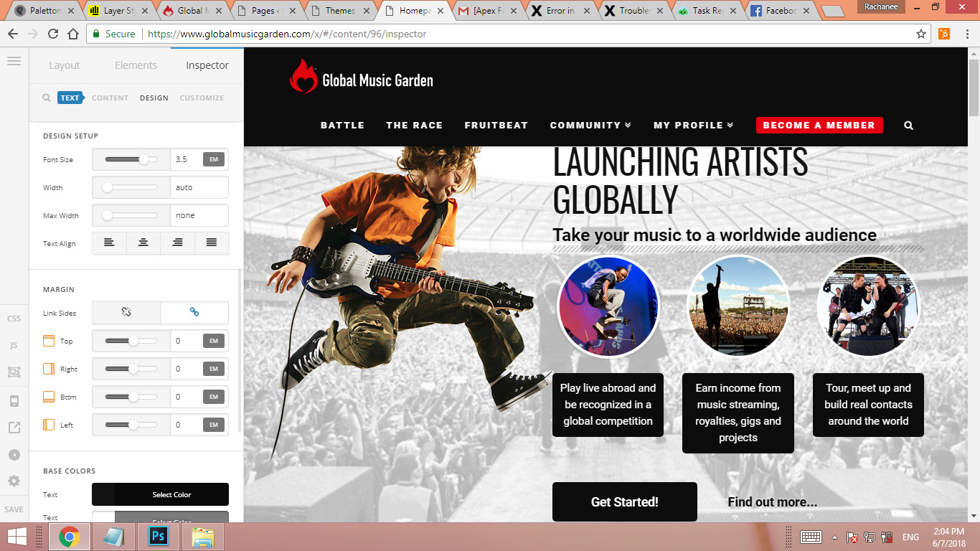The image size is (980, 551).
Task: Reload the page in Chrome
Action: (53, 34)
